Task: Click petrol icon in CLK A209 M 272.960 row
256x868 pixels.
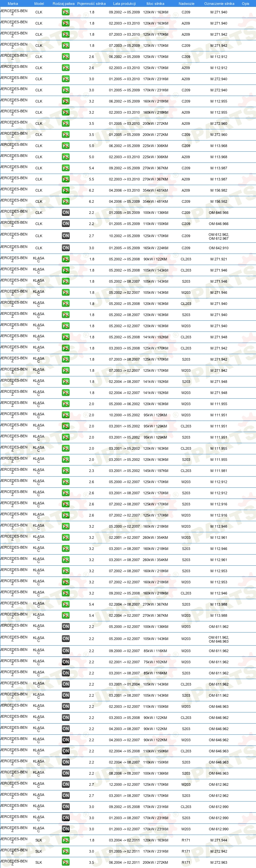Action: [66, 123]
